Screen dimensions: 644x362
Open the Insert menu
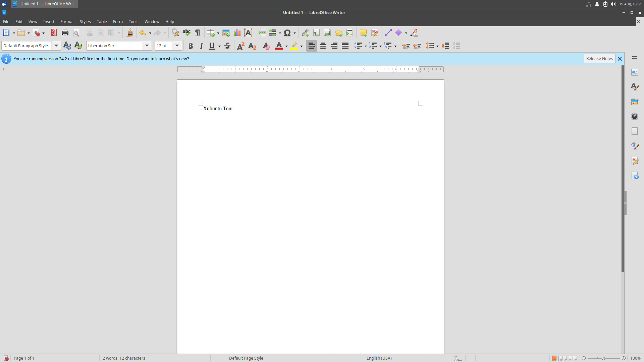[49, 21]
